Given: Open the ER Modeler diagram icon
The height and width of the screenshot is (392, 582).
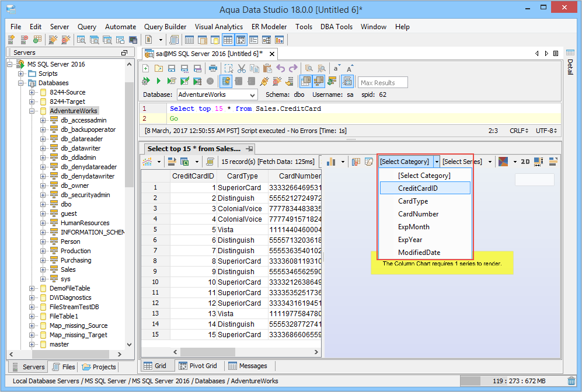Looking at the screenshot, I should (x=266, y=40).
